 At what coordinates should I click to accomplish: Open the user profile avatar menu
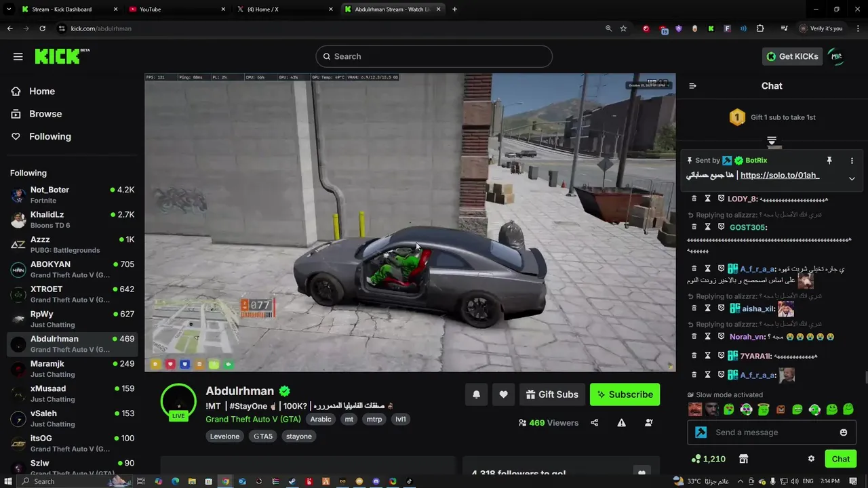pyautogui.click(x=836, y=56)
